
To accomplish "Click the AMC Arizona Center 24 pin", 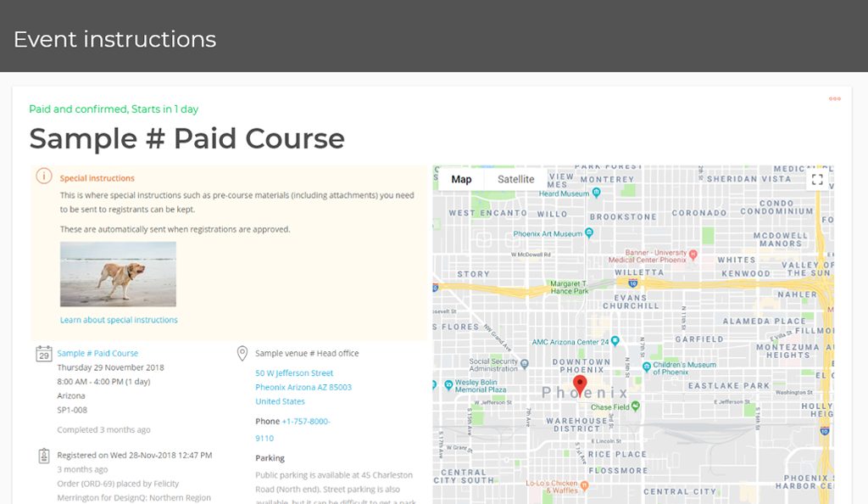I will [615, 341].
